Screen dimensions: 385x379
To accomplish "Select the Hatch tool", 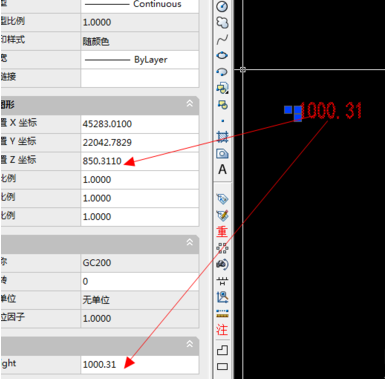I will (222, 137).
